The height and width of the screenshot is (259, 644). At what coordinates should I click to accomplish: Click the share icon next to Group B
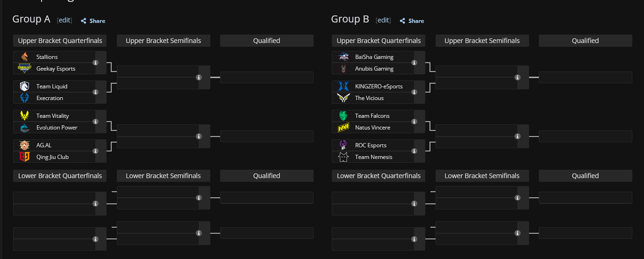402,21
